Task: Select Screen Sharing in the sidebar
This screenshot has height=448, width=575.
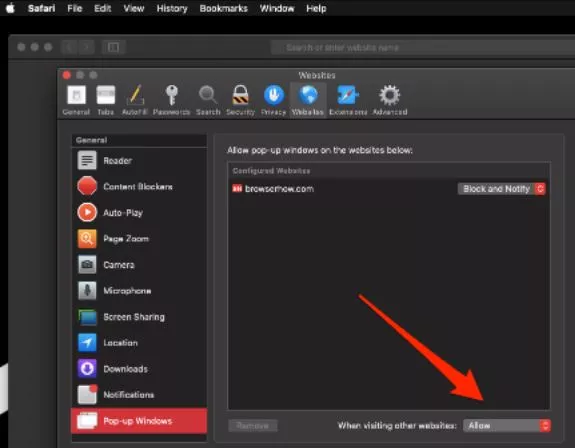Action: tap(139, 317)
